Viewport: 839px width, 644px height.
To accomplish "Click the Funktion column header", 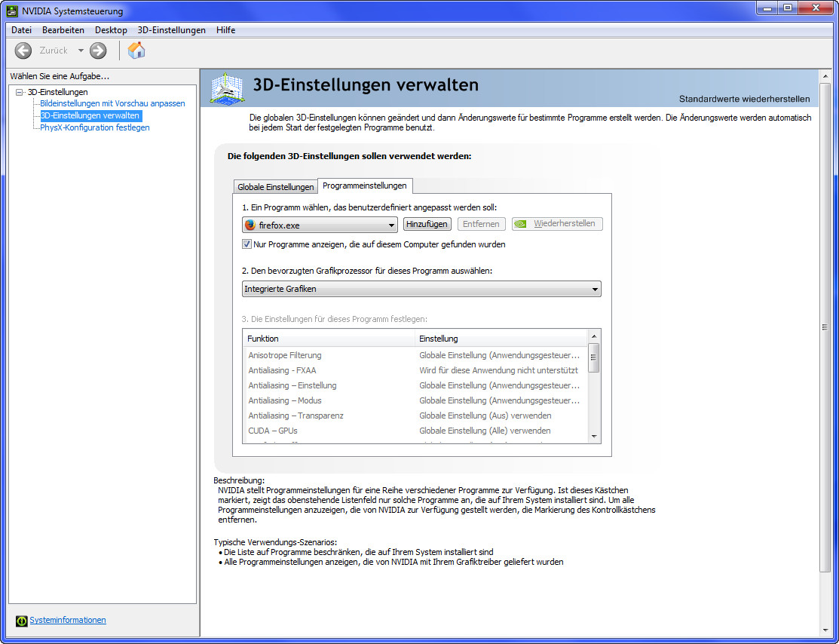I will [329, 339].
